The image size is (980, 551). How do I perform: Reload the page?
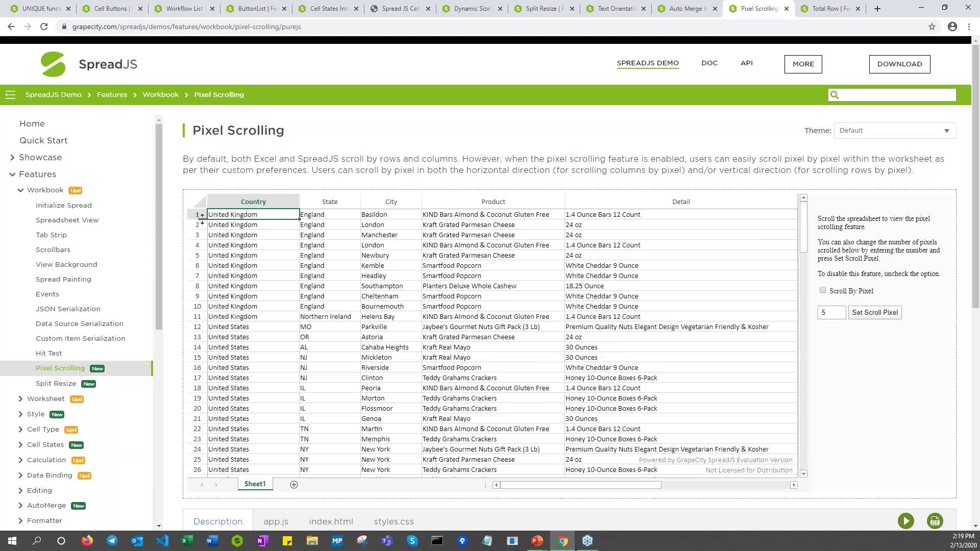(x=44, y=27)
